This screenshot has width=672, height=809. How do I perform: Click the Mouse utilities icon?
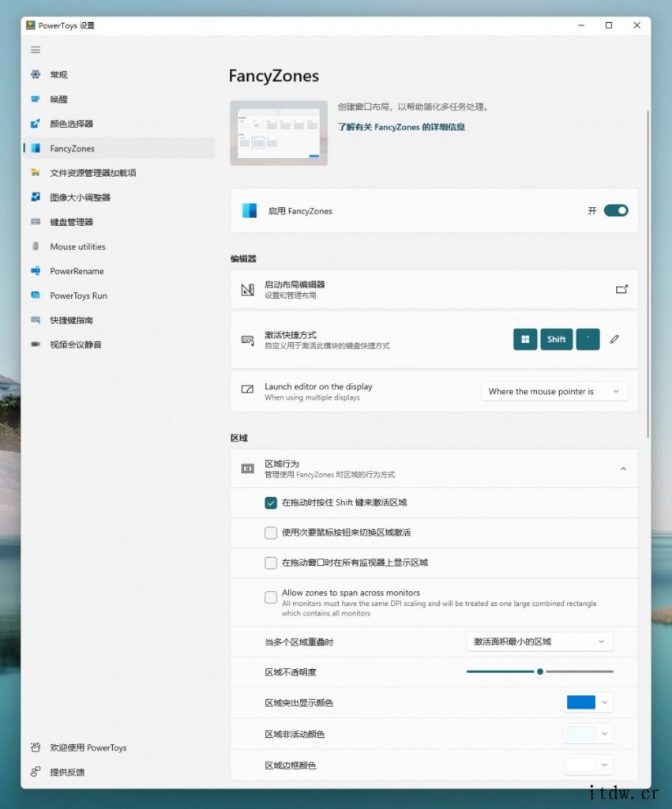tap(36, 246)
